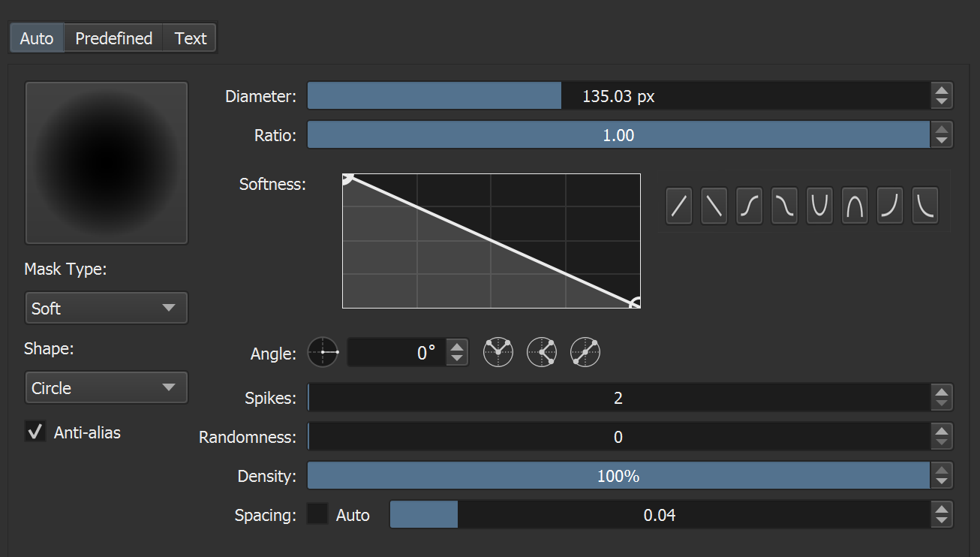
Task: Enable Auto spacing checkbox
Action: [318, 515]
